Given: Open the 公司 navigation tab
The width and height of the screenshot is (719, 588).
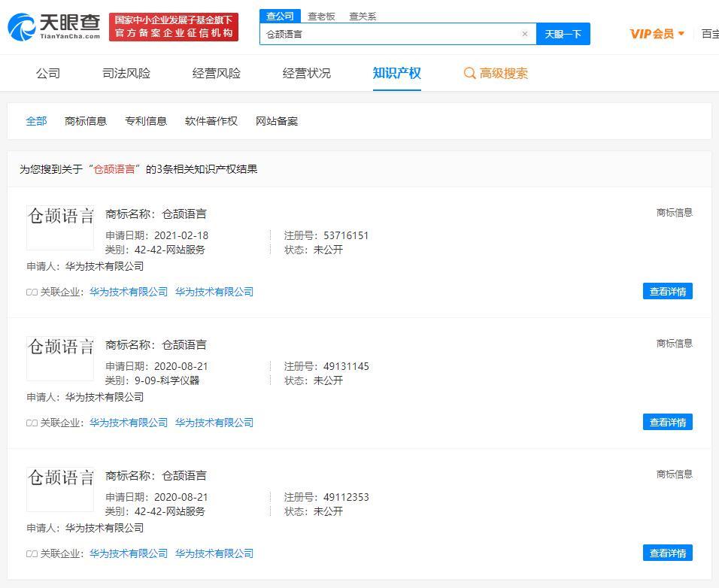Looking at the screenshot, I should point(48,74).
